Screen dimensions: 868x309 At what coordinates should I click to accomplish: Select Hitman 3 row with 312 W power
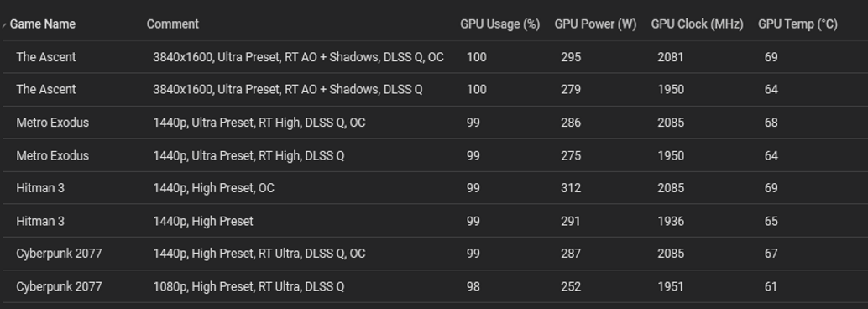click(434, 188)
